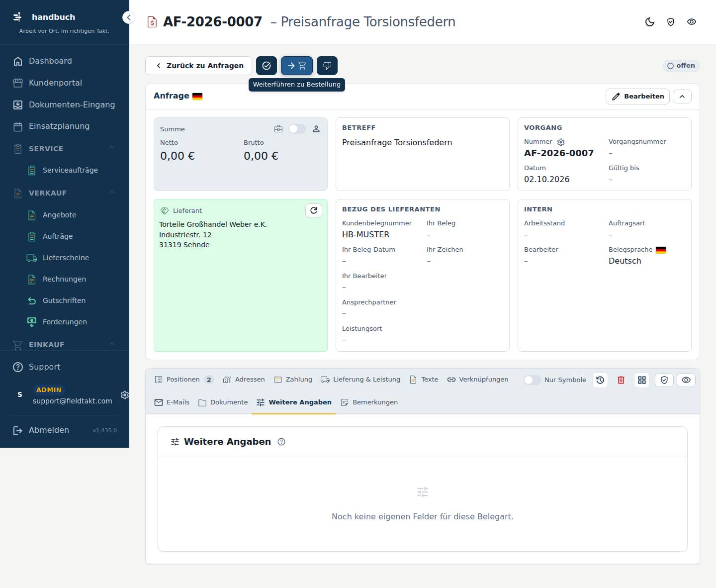Toggle eye visibility icon in page header
Image resolution: width=716 pixels, height=588 pixels.
coord(692,22)
